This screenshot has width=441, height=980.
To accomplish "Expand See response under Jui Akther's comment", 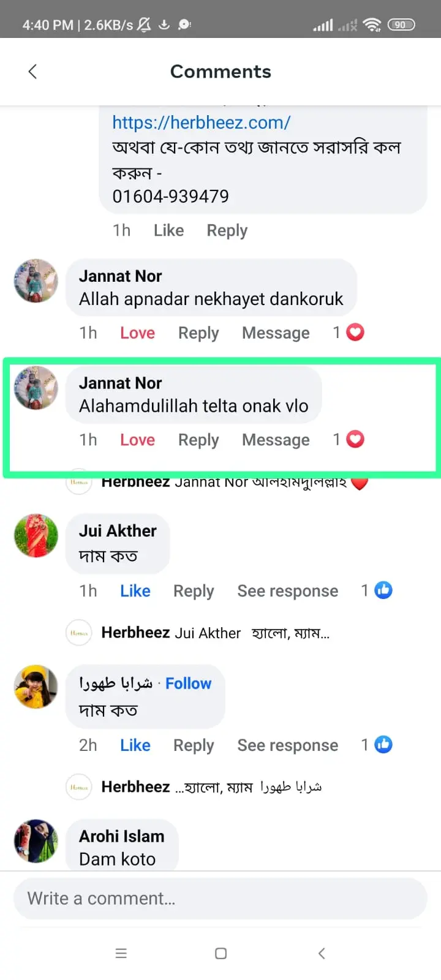I will 287,590.
